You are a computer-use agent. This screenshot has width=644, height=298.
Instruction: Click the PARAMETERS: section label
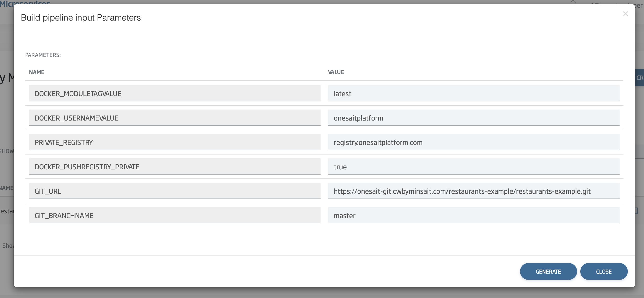coord(43,55)
